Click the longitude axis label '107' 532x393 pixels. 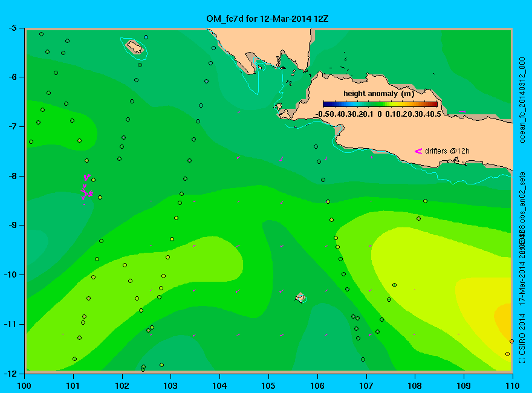pyautogui.click(x=366, y=386)
